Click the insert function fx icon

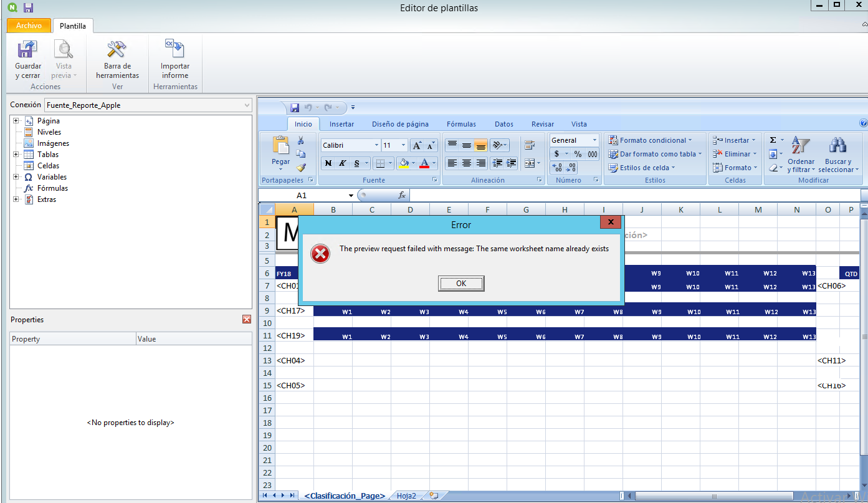coord(403,195)
